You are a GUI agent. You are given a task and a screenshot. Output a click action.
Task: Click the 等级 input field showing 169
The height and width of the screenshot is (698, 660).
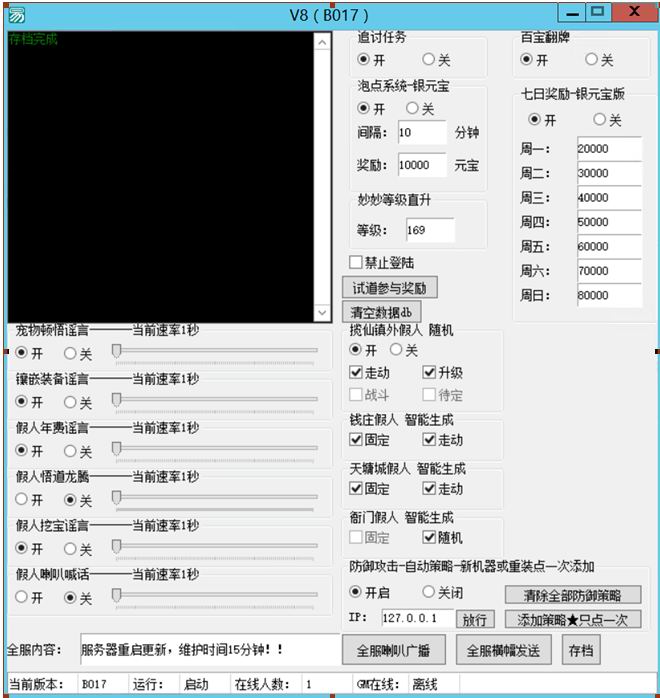point(429,231)
